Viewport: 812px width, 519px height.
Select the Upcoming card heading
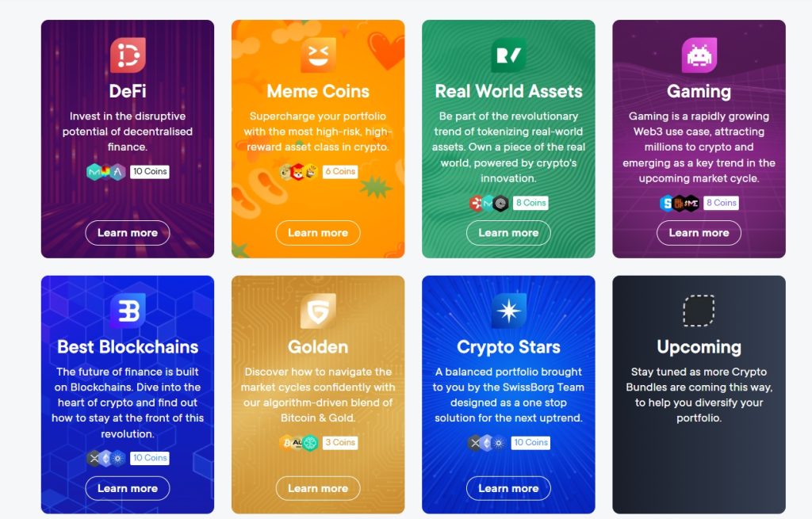point(699,347)
